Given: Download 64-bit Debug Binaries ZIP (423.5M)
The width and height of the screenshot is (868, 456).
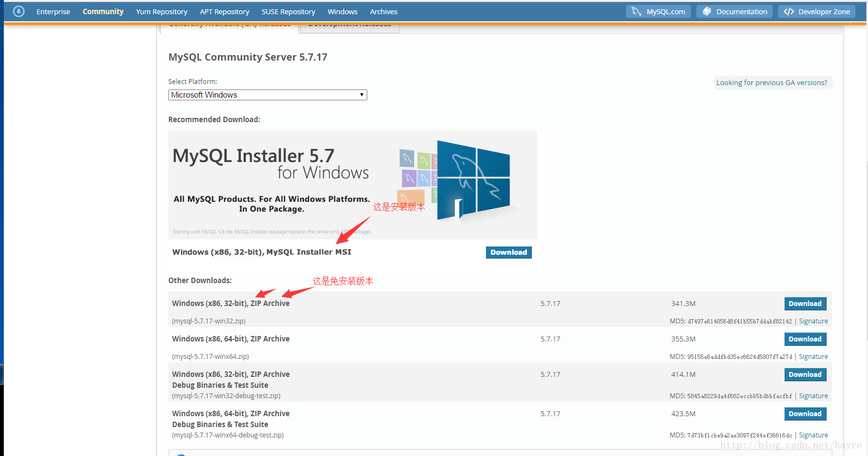Looking at the screenshot, I should point(805,413).
